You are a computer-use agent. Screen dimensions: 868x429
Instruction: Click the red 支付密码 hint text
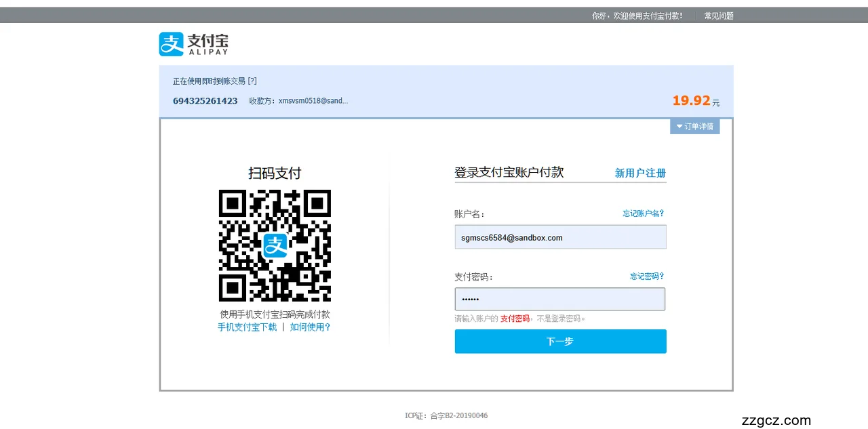[x=515, y=319]
